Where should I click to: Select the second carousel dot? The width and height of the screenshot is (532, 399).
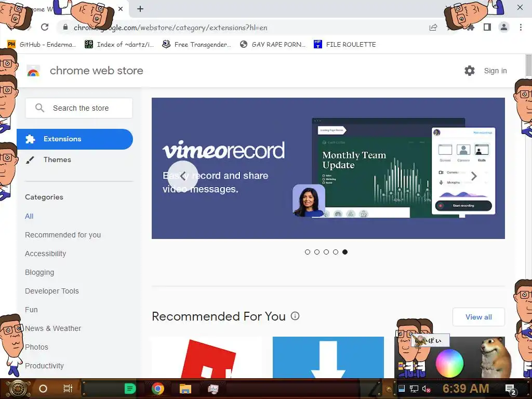coord(317,252)
